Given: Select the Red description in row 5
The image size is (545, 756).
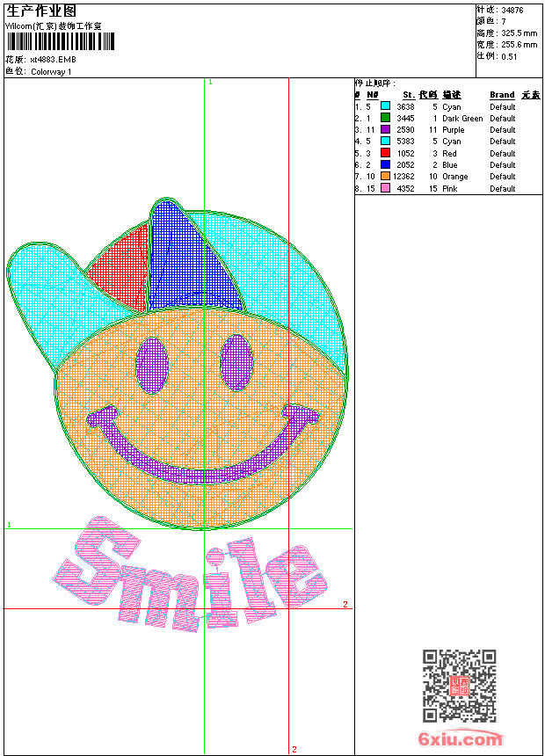Looking at the screenshot, I should tap(449, 153).
